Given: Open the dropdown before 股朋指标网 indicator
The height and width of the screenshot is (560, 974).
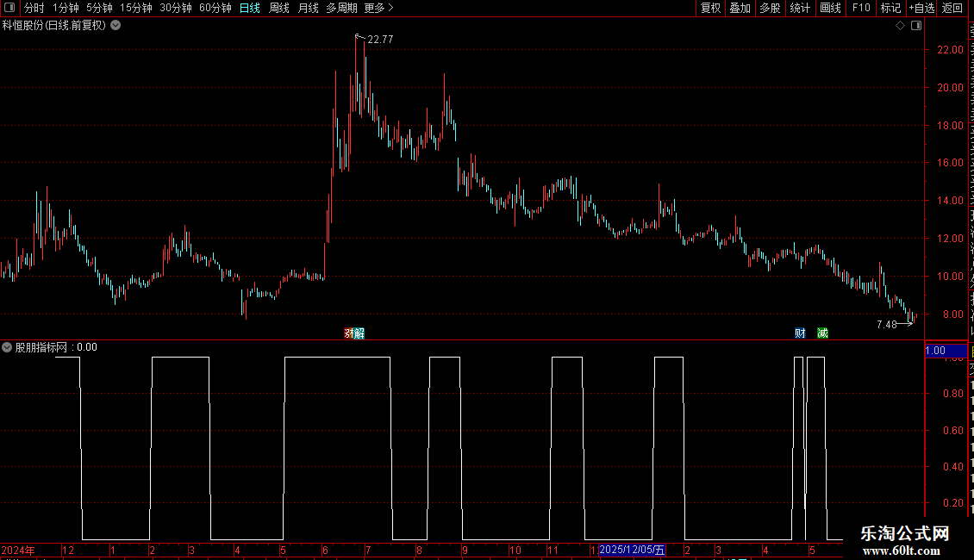Looking at the screenshot, I should pos(7,347).
